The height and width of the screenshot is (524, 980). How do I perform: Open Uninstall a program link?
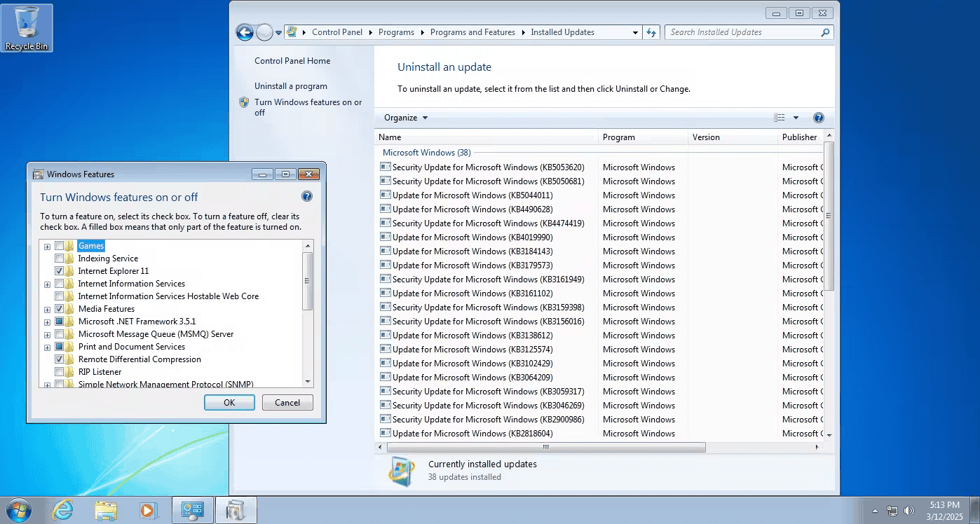(291, 86)
